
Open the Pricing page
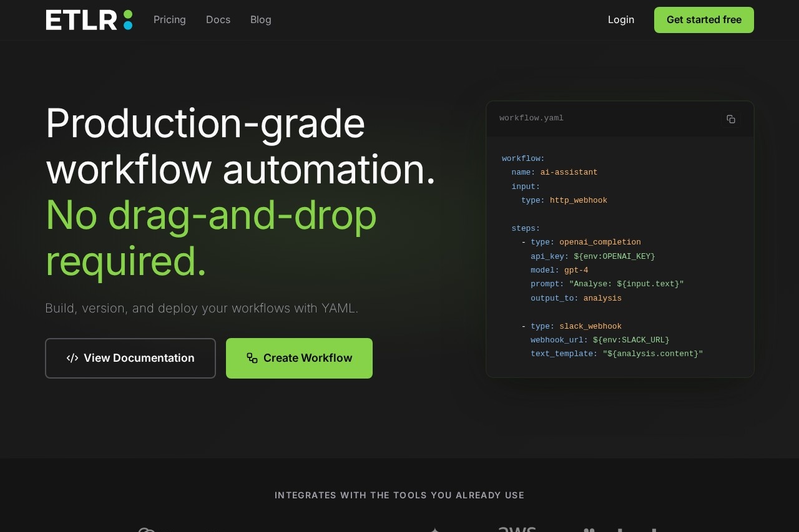(x=170, y=19)
